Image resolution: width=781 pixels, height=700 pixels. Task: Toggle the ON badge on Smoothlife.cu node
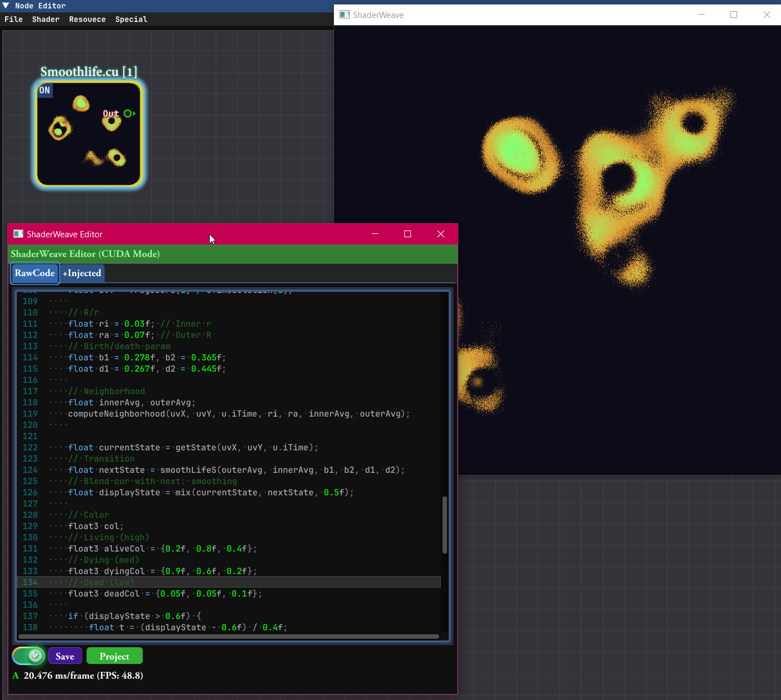pyautogui.click(x=44, y=90)
